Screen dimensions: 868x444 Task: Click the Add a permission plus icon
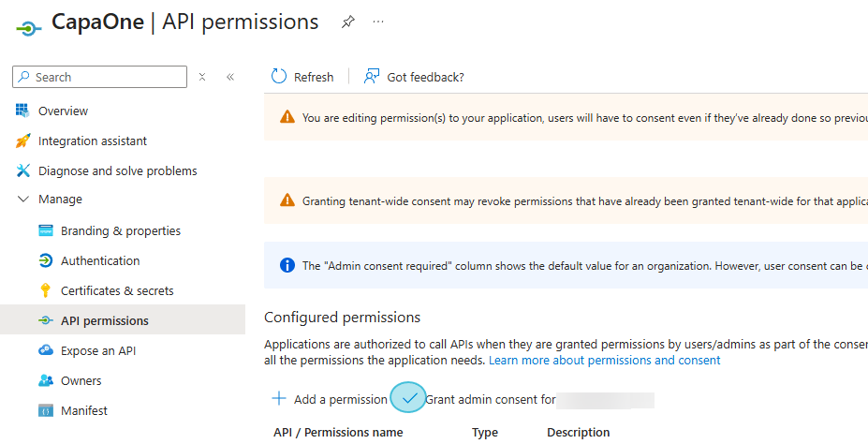[279, 399]
